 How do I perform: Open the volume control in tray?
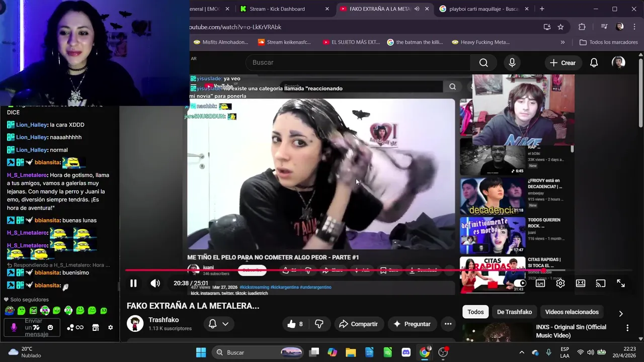point(591,352)
